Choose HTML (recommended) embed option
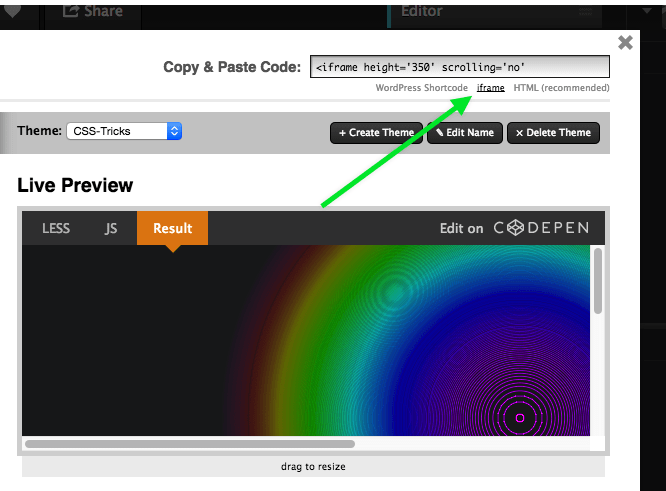Image resolution: width=666 pixels, height=491 pixels. pyautogui.click(x=562, y=88)
